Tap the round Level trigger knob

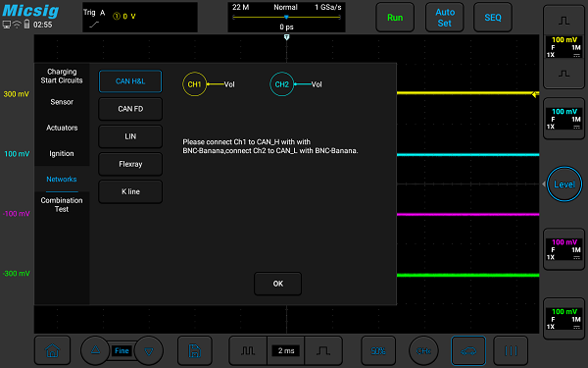point(564,184)
